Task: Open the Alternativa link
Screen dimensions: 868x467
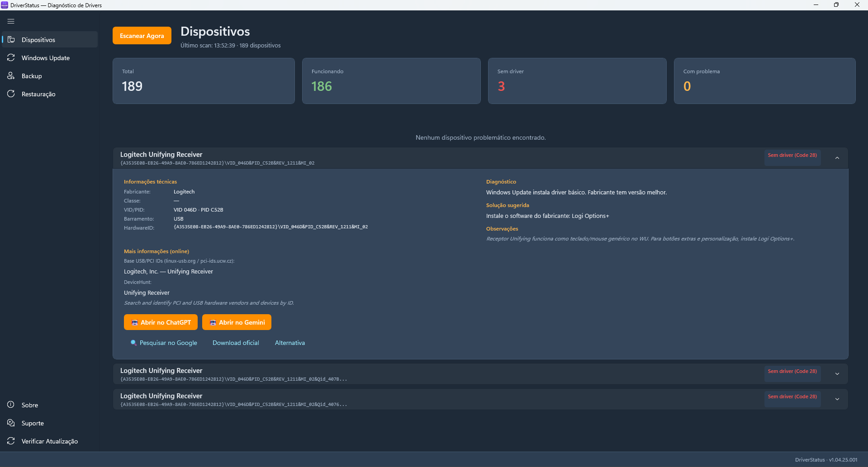Action: tap(290, 343)
